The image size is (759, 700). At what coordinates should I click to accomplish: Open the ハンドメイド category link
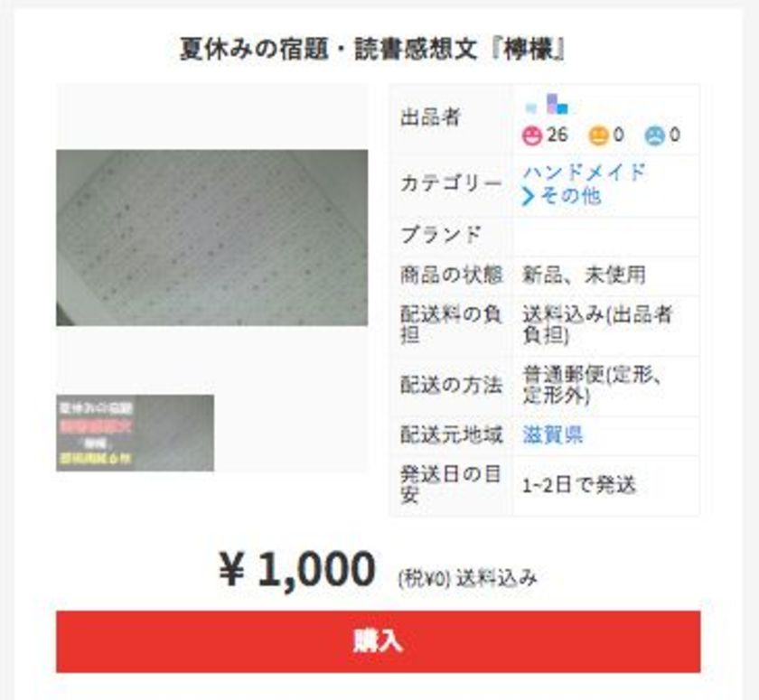point(585,173)
